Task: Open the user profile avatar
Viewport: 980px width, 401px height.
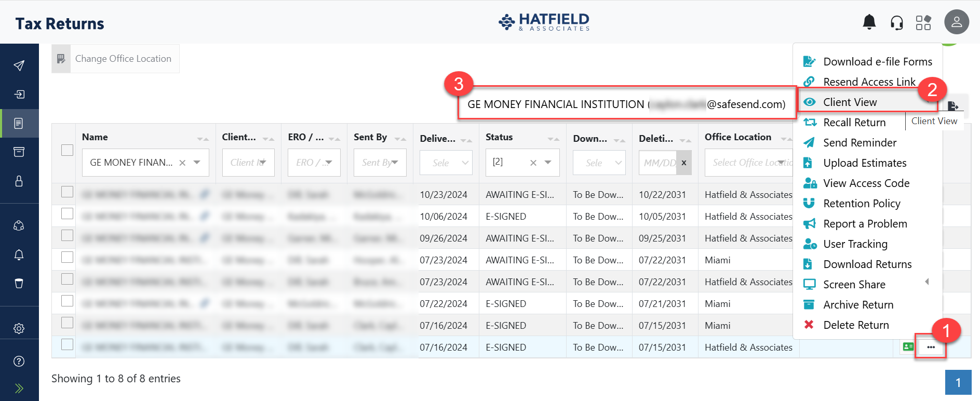Action: pos(956,22)
